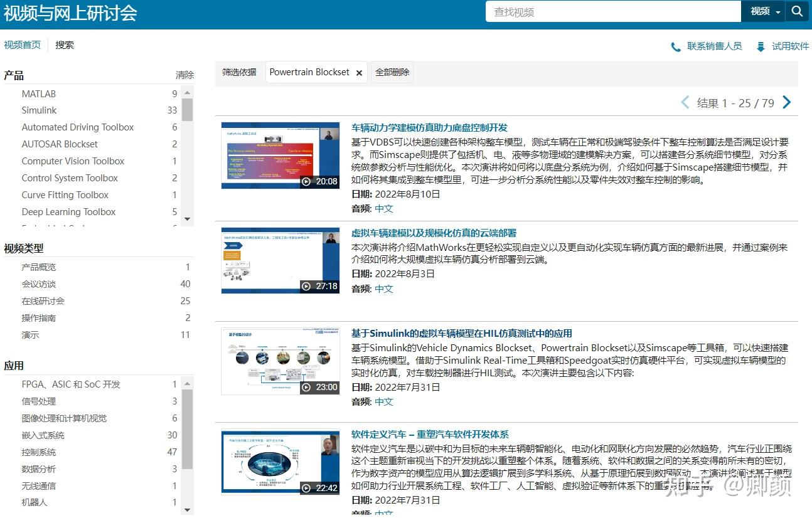The height and width of the screenshot is (518, 812).
Task: Click the previous page arrow
Action: (685, 102)
